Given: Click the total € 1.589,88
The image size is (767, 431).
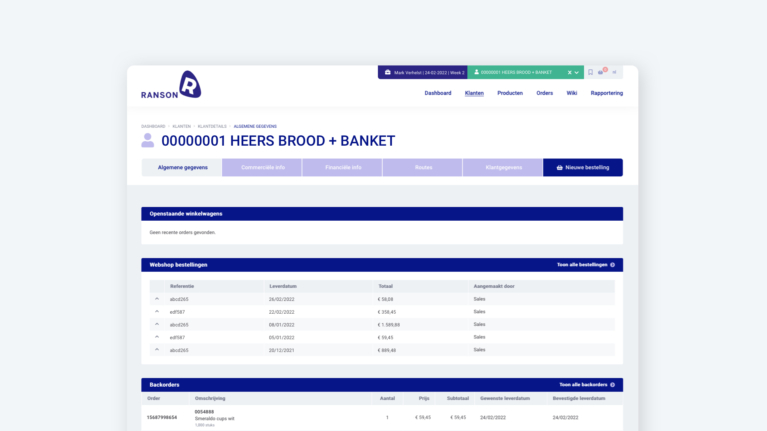Looking at the screenshot, I should (389, 325).
